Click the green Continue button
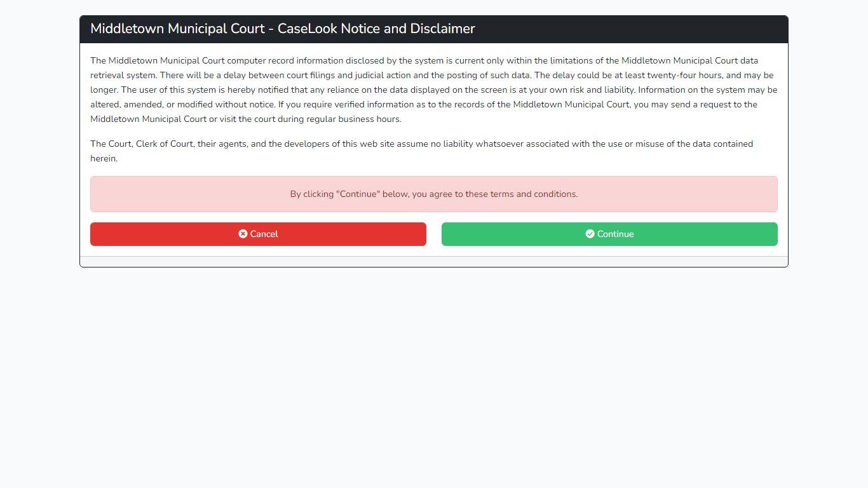This screenshot has width=868, height=488. point(609,234)
